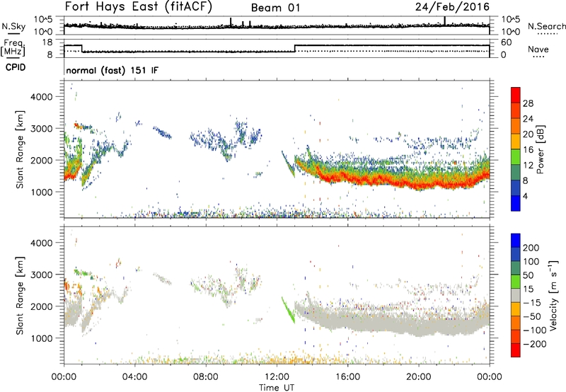Click the '16:00' time axis tick
566x392 pixels.
347,377
